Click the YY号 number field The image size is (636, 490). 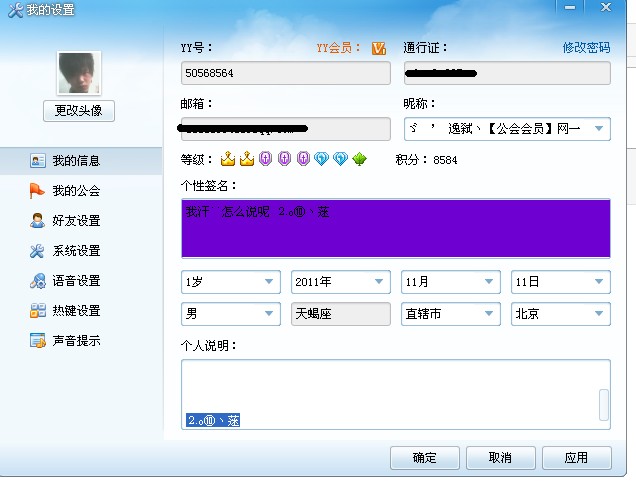tap(286, 73)
